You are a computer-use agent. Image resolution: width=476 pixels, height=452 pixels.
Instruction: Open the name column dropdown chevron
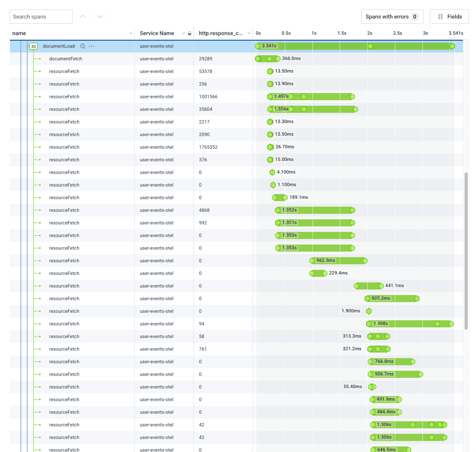point(131,34)
